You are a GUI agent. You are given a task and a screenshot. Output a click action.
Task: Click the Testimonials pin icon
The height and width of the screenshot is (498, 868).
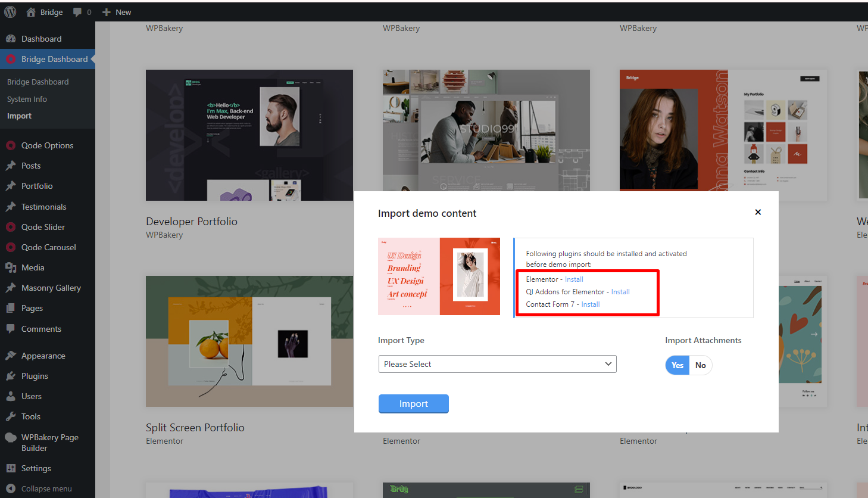coord(11,207)
